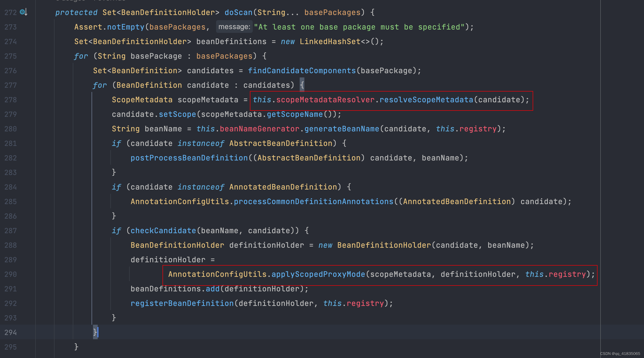Click AnnotationConfigUtils on line 285
The height and width of the screenshot is (358, 644).
(x=180, y=202)
